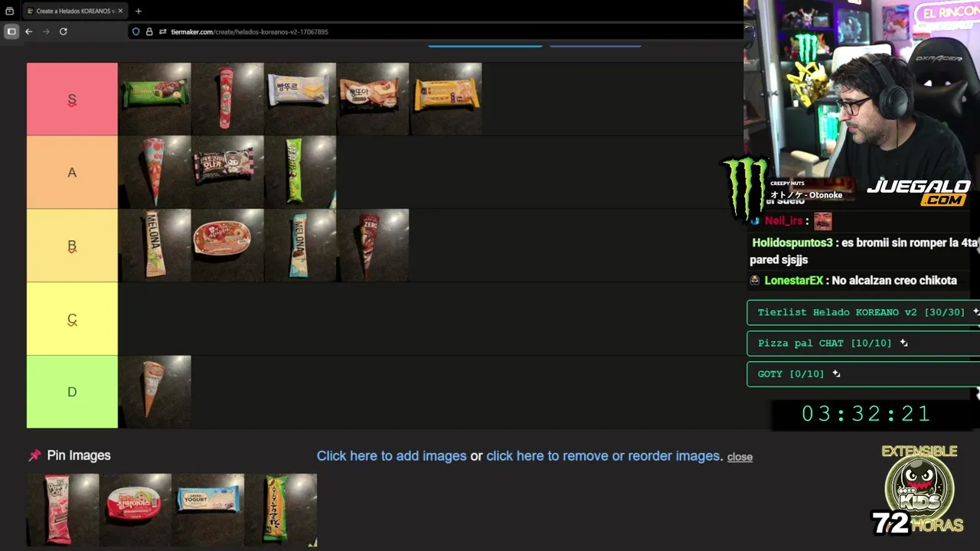Screen dimensions: 980x551
Task: Select the red oval tub in image pool
Action: (136, 510)
